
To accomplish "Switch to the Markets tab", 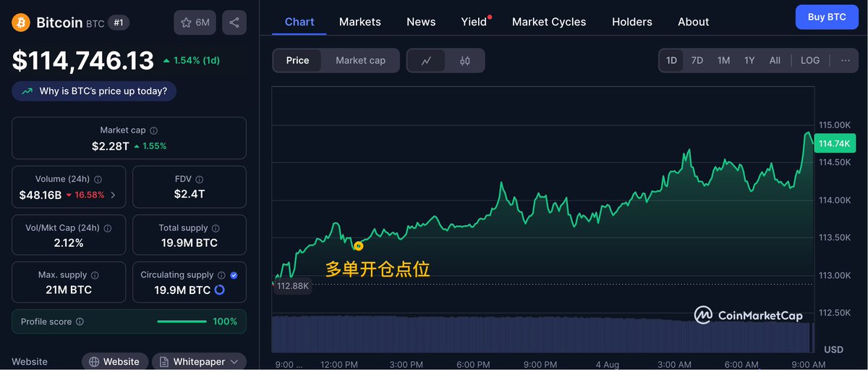I will pyautogui.click(x=359, y=22).
